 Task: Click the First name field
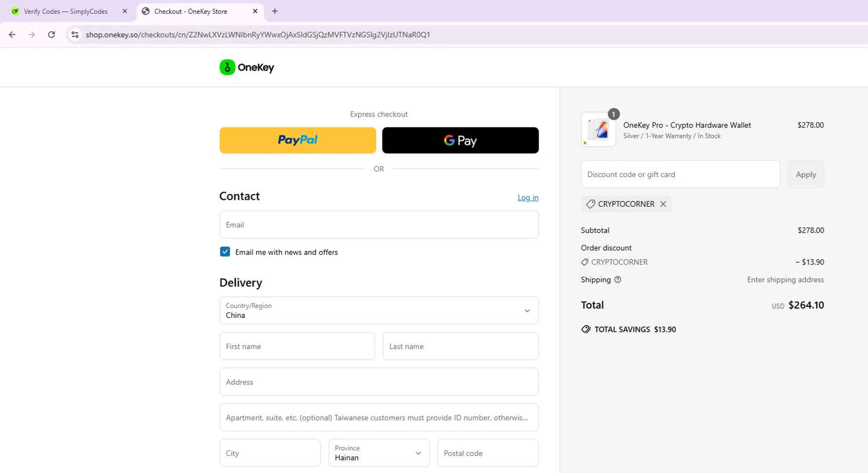(x=297, y=346)
